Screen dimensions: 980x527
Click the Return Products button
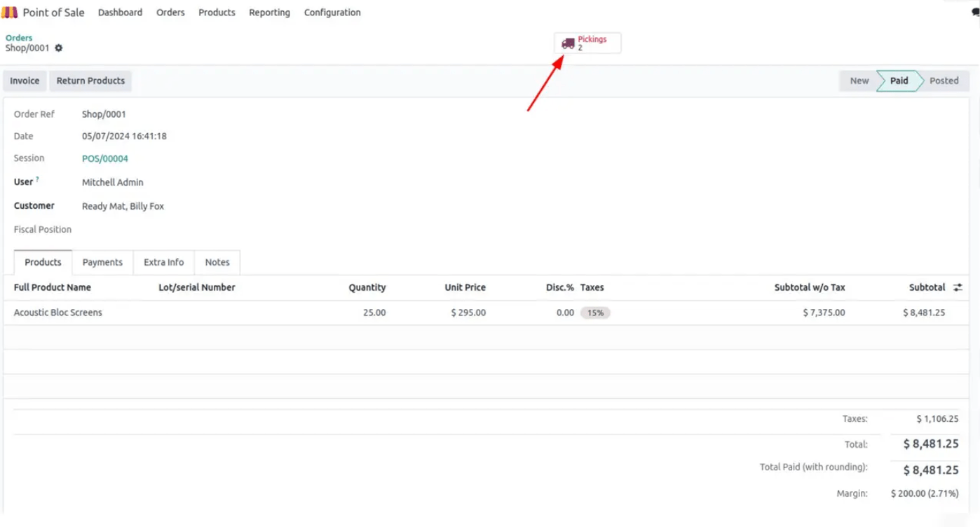pyautogui.click(x=90, y=81)
